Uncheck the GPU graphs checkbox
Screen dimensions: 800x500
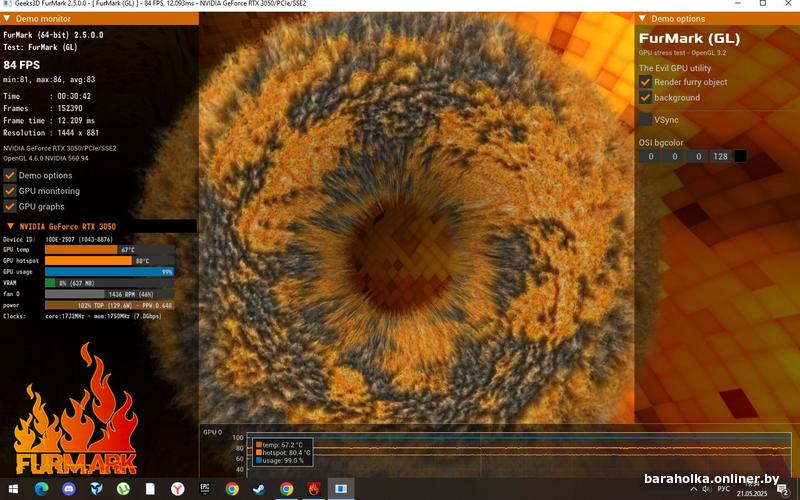[x=10, y=206]
